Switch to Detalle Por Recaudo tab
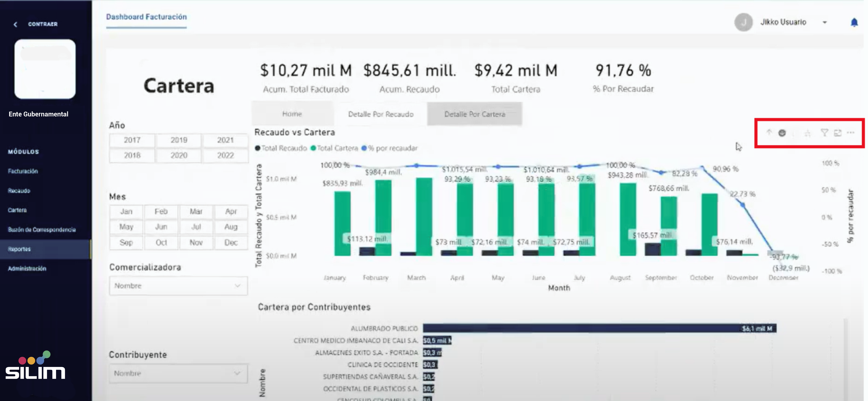 tap(381, 114)
